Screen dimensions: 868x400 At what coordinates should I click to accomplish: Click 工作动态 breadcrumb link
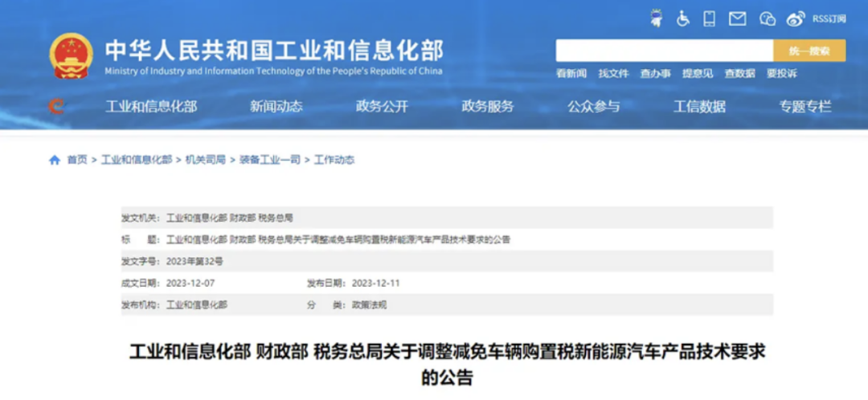334,160
